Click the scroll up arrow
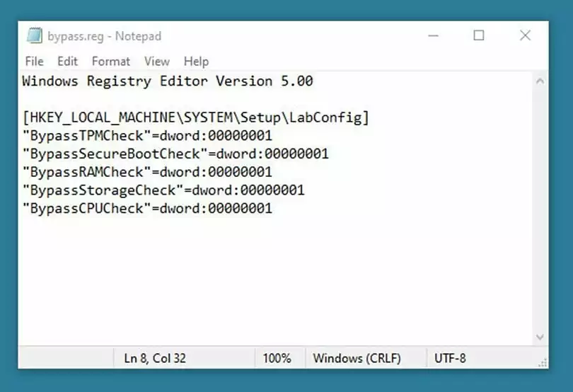The width and height of the screenshot is (573, 392). click(x=540, y=81)
